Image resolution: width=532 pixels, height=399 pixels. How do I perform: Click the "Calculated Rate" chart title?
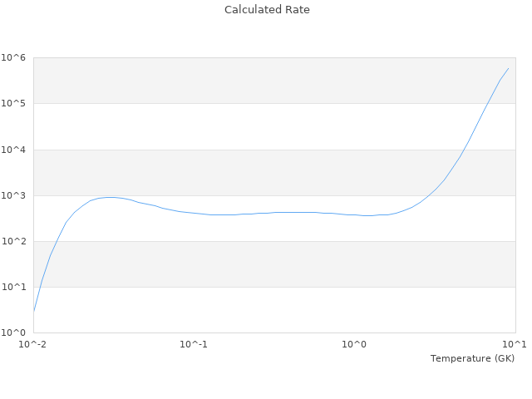pyautogui.click(x=267, y=10)
